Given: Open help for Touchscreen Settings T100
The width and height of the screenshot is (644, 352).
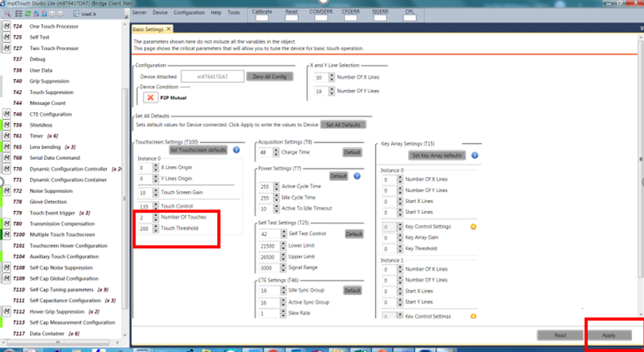Looking at the screenshot, I should pos(236,150).
